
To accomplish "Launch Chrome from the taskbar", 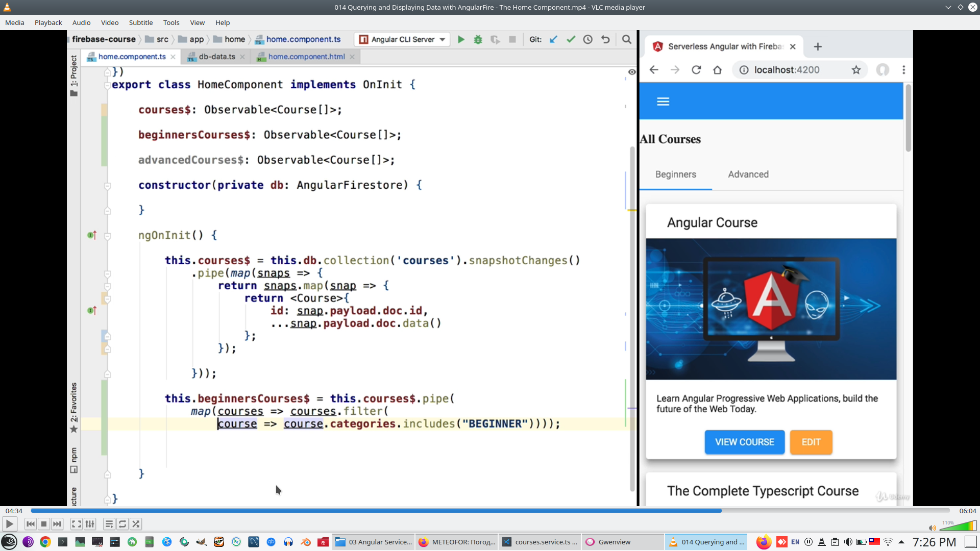I will 45,542.
